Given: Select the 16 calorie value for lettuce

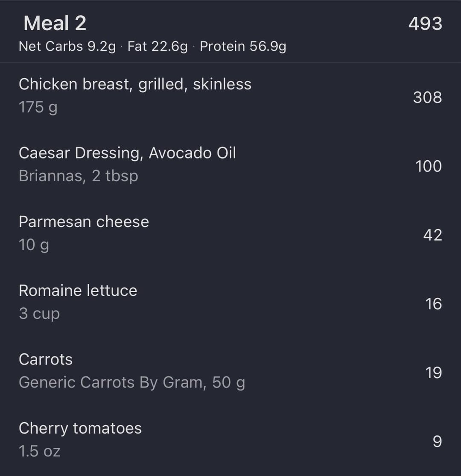Looking at the screenshot, I should pyautogui.click(x=433, y=304).
